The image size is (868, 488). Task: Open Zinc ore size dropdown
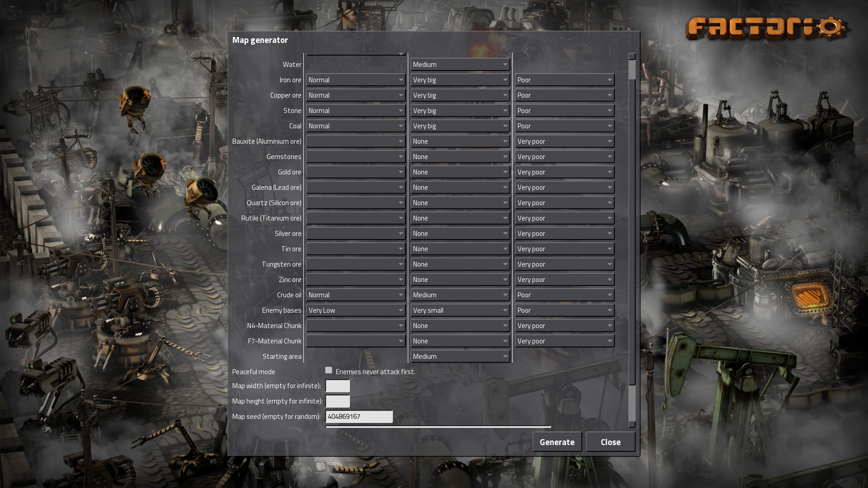(x=460, y=280)
